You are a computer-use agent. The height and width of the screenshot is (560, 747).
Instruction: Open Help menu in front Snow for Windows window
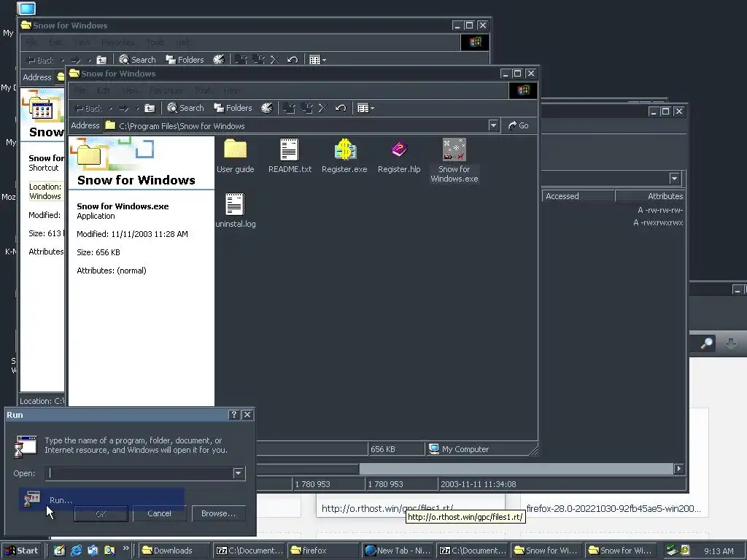231,90
